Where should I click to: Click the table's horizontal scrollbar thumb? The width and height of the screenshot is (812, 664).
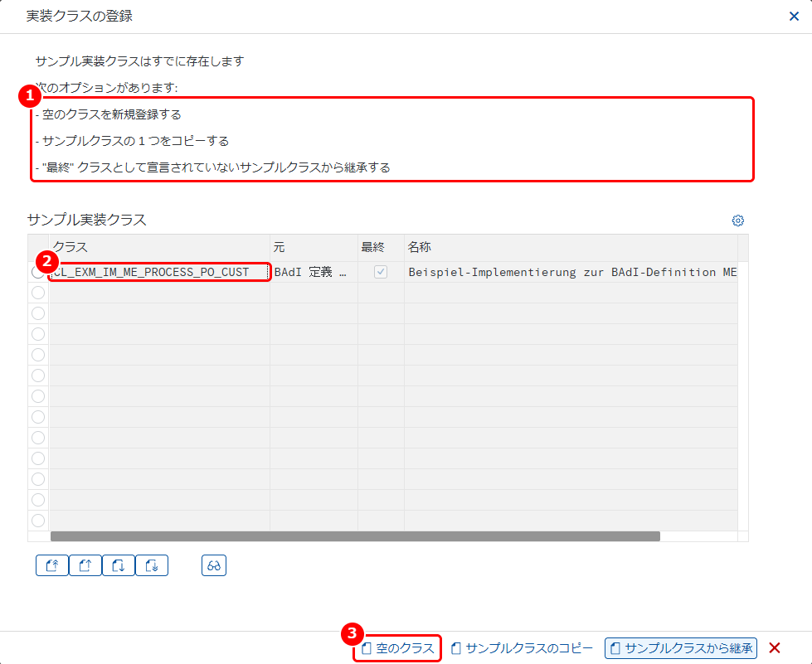pos(355,536)
